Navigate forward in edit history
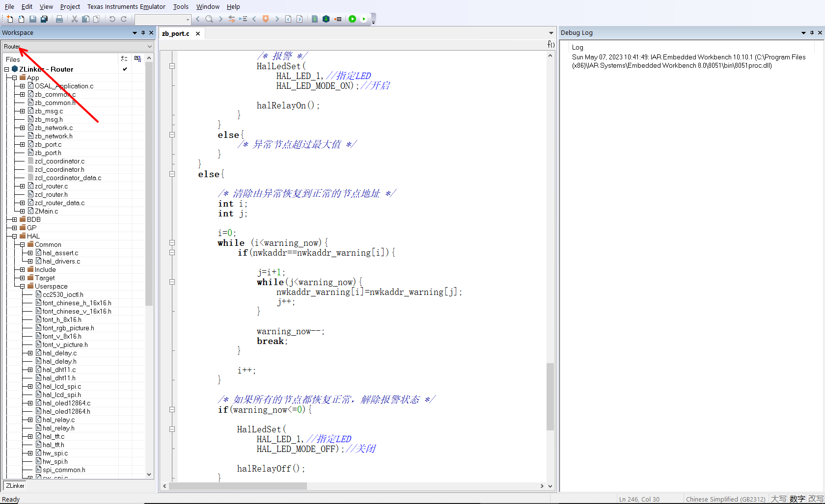This screenshot has height=504, width=825. point(300,19)
